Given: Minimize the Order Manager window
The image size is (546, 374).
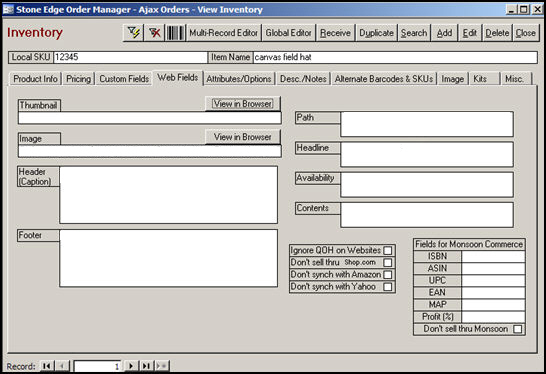Looking at the screenshot, I should [x=511, y=9].
